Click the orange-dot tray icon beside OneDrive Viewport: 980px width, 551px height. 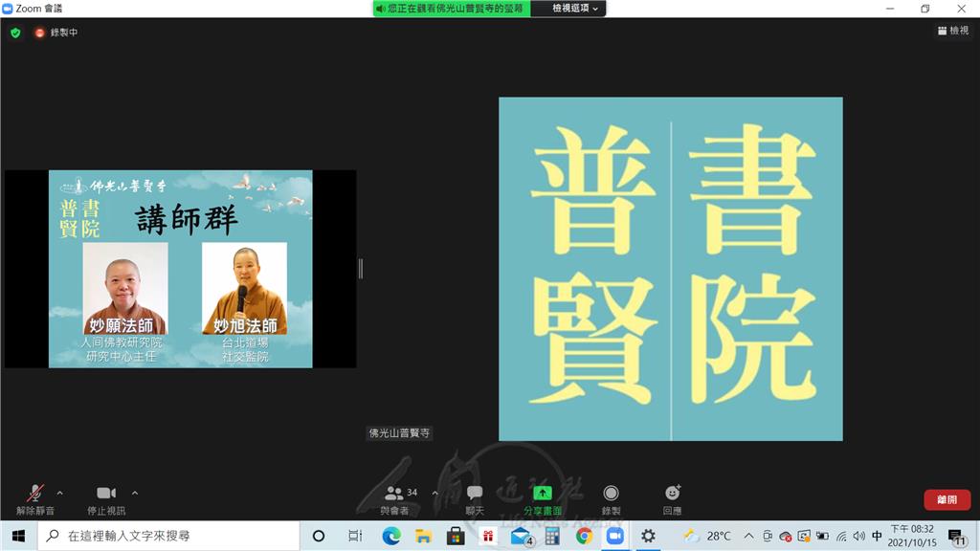(804, 536)
